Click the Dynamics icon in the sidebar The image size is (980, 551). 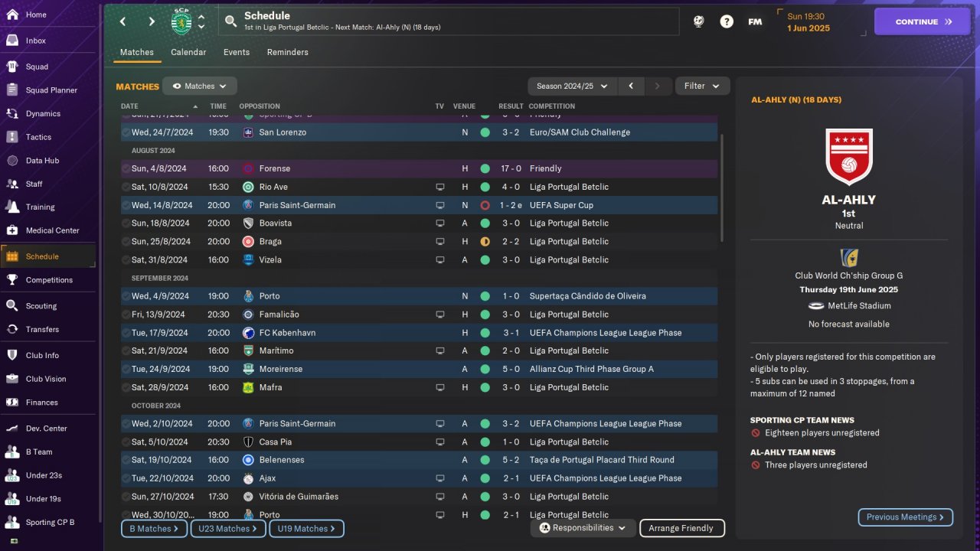(x=12, y=113)
